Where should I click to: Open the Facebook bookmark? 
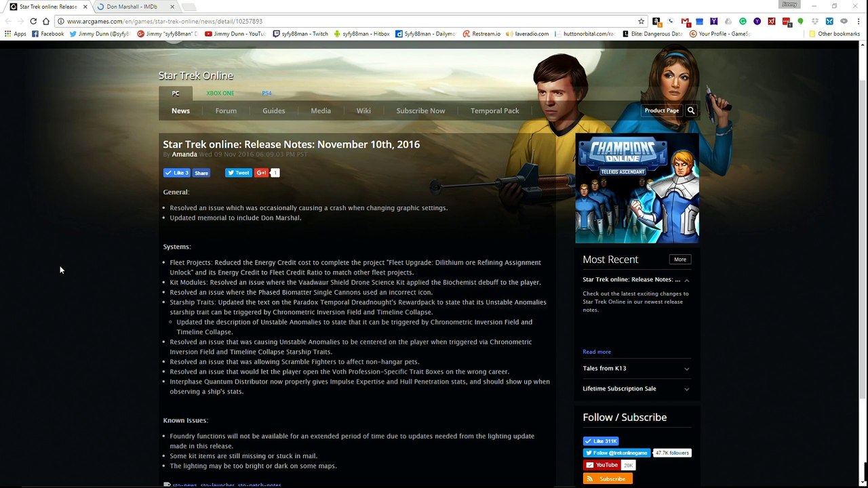coord(47,34)
